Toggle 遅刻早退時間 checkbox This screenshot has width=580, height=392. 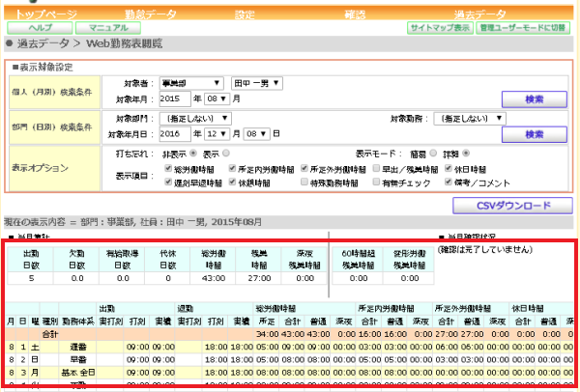point(168,182)
